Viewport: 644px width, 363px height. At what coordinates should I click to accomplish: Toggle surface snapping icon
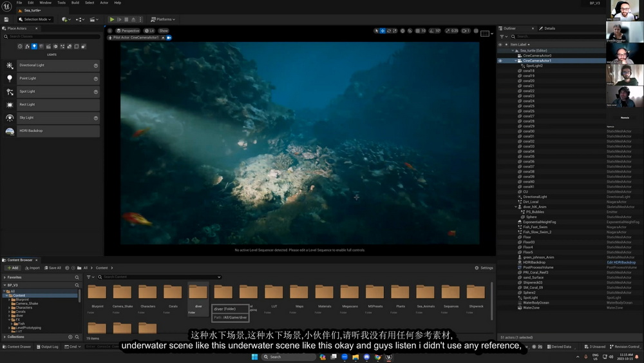point(410,31)
